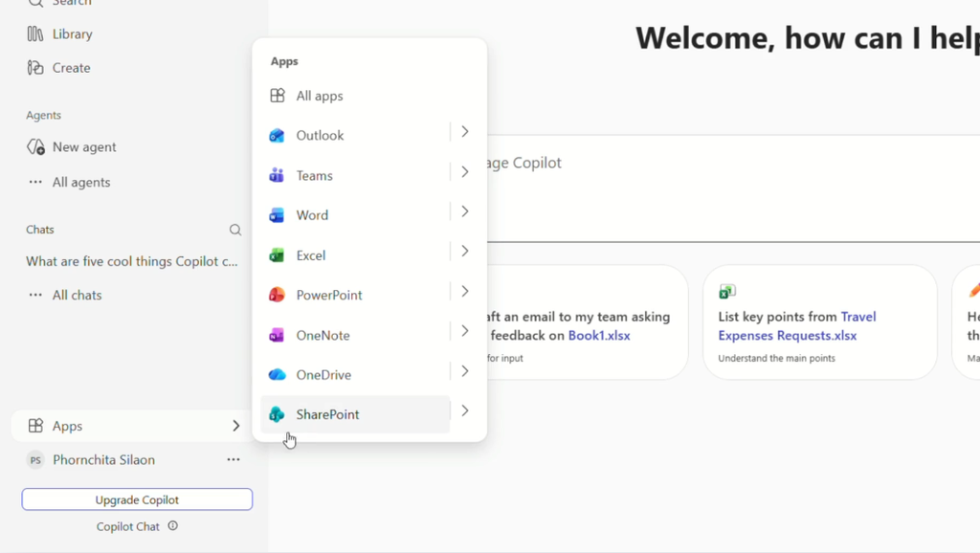
Task: Open more options for Phornchita Silaon
Action: pos(234,460)
